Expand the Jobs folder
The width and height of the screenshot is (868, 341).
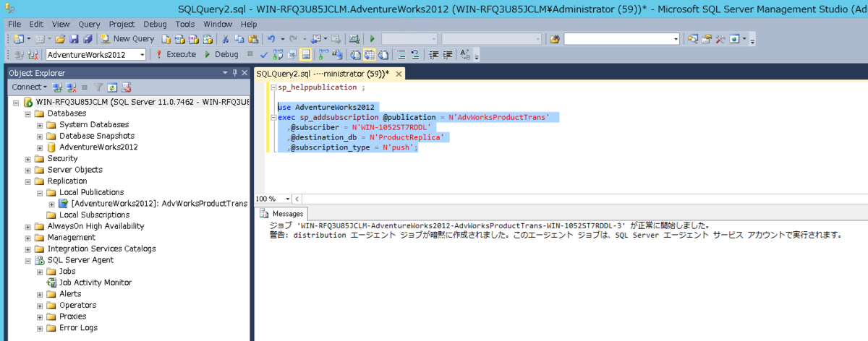coord(41,272)
